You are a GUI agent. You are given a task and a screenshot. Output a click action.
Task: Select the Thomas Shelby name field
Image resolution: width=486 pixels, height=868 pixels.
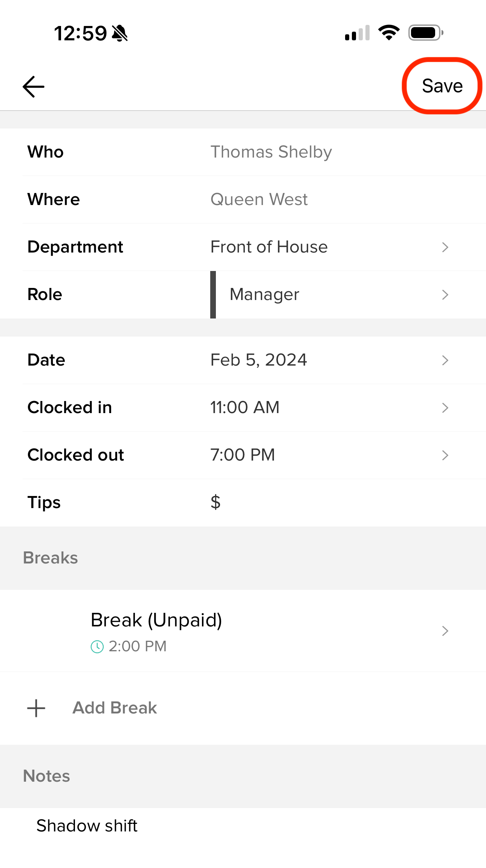tap(271, 152)
